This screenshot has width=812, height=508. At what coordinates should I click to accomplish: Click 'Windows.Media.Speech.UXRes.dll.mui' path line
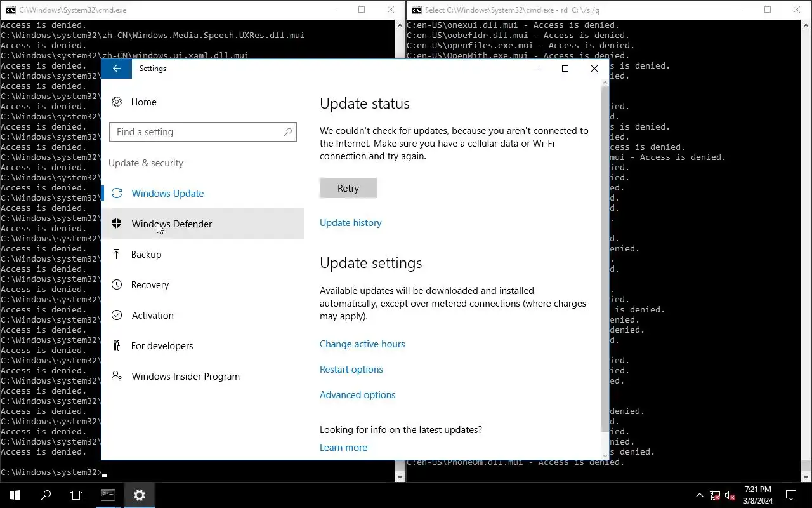coord(152,36)
